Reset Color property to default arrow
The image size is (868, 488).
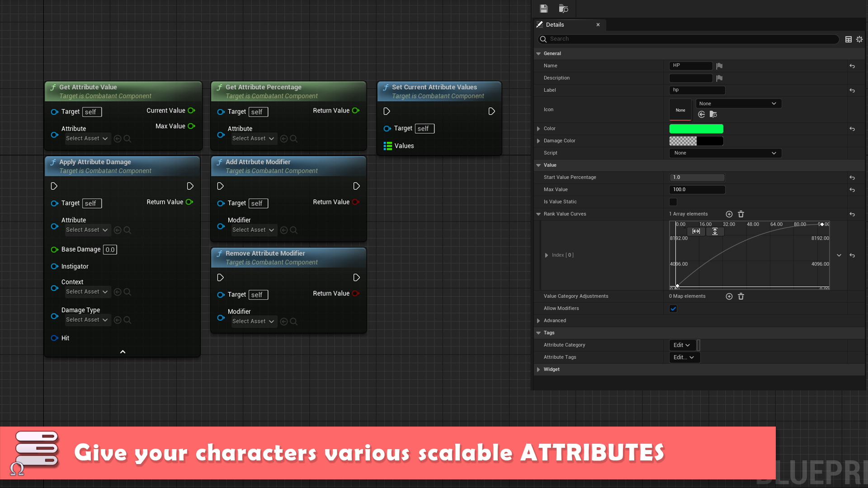(x=852, y=129)
